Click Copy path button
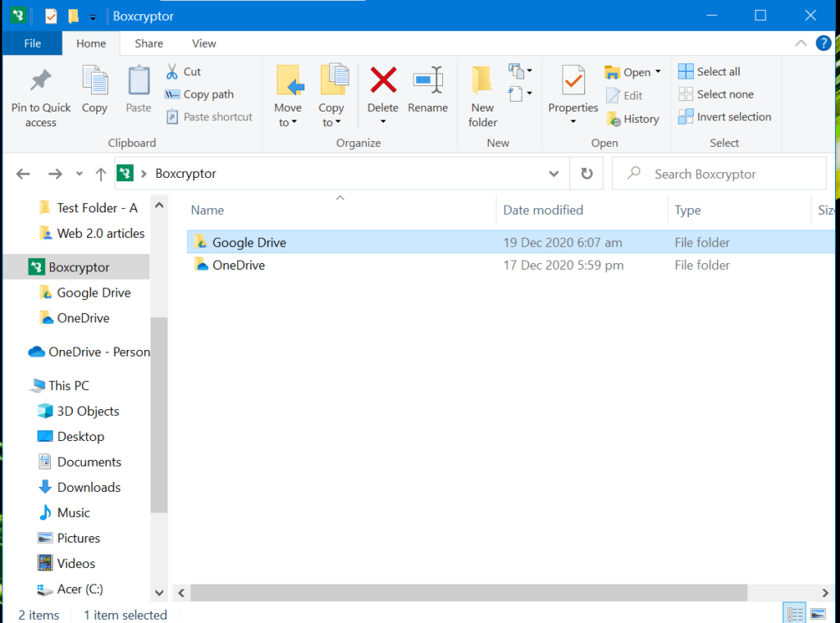This screenshot has width=840, height=623. pyautogui.click(x=199, y=94)
